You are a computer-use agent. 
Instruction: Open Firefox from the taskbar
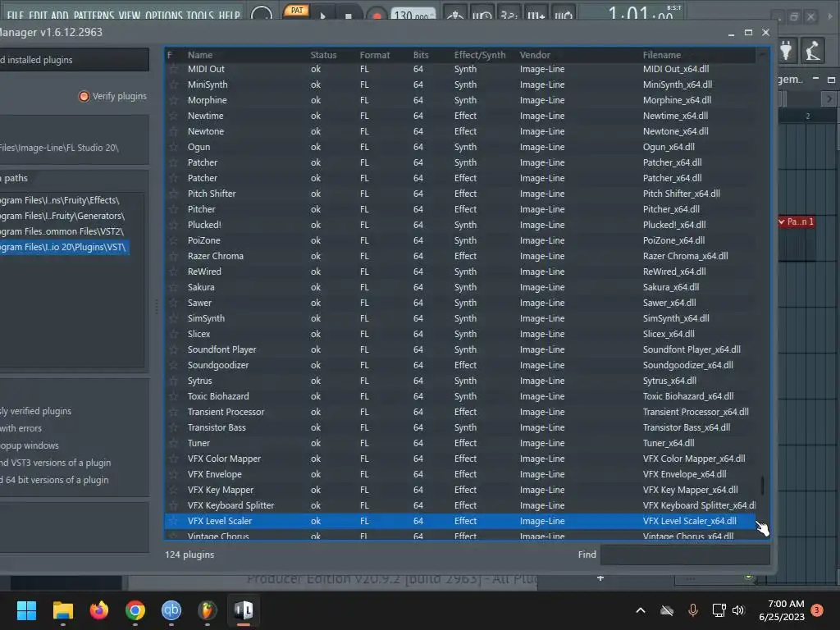98,610
